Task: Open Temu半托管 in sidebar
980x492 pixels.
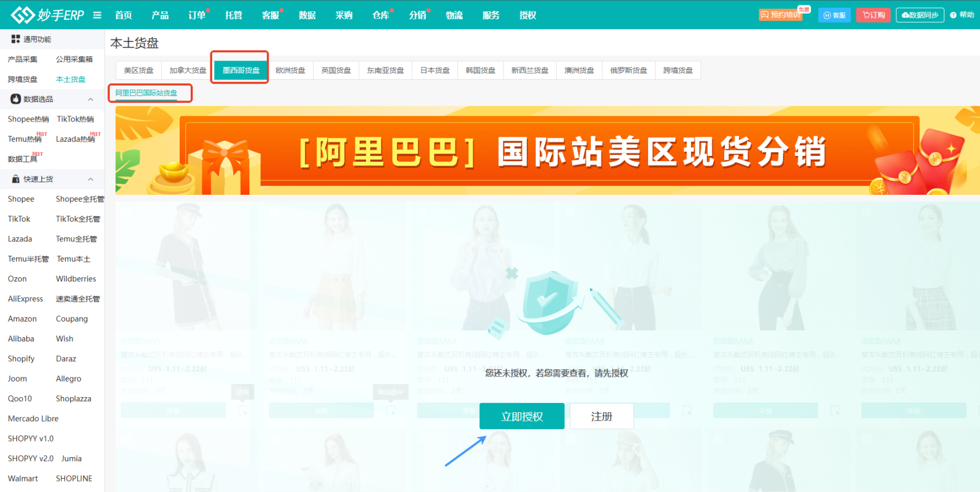Action: (28, 259)
